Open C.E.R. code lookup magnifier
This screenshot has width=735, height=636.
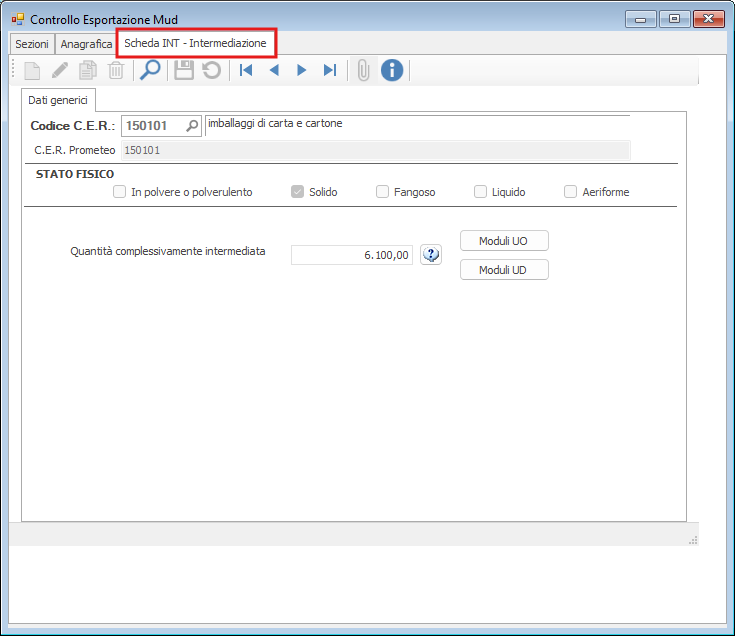coord(192,127)
